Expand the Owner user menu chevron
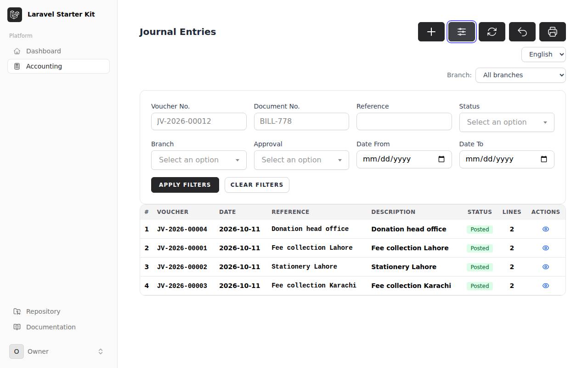The image size is (588, 368). click(101, 351)
